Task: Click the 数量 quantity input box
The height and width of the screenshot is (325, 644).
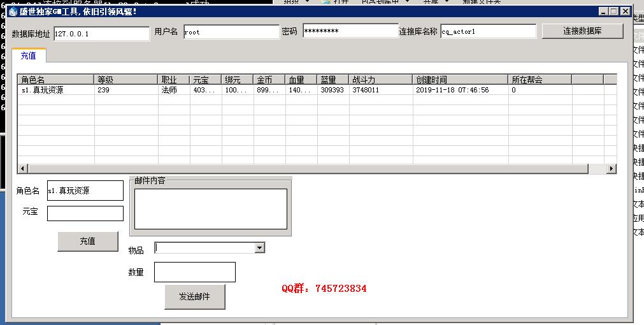Action: click(194, 272)
